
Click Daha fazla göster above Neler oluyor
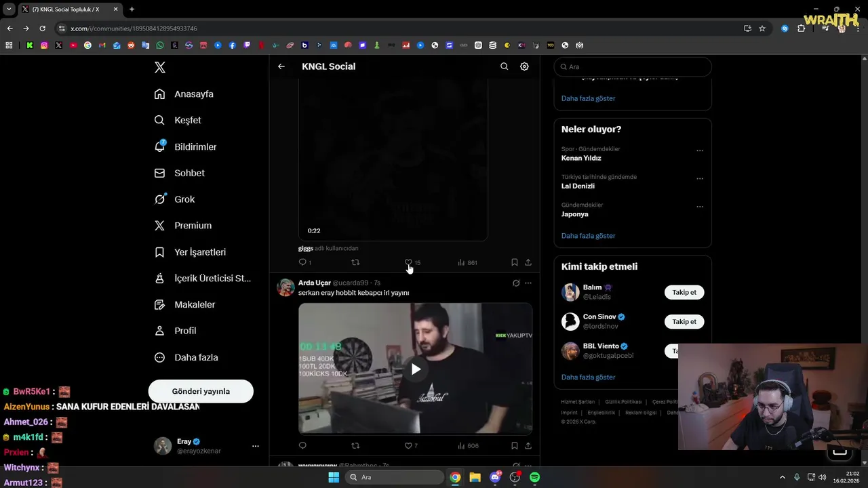588,98
